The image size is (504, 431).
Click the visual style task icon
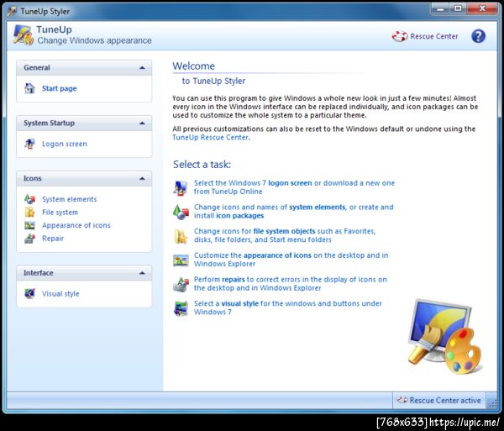[181, 308]
